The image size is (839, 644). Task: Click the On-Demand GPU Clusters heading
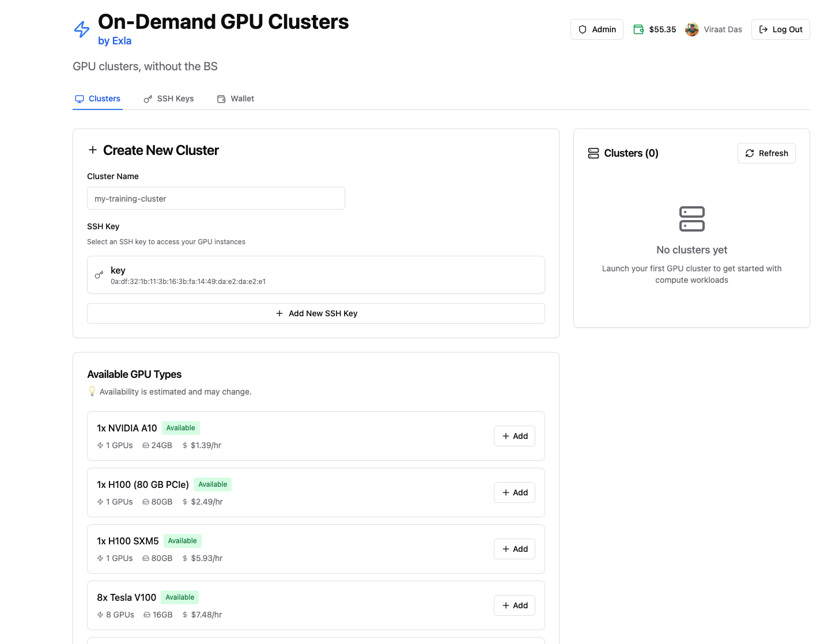pyautogui.click(x=223, y=22)
